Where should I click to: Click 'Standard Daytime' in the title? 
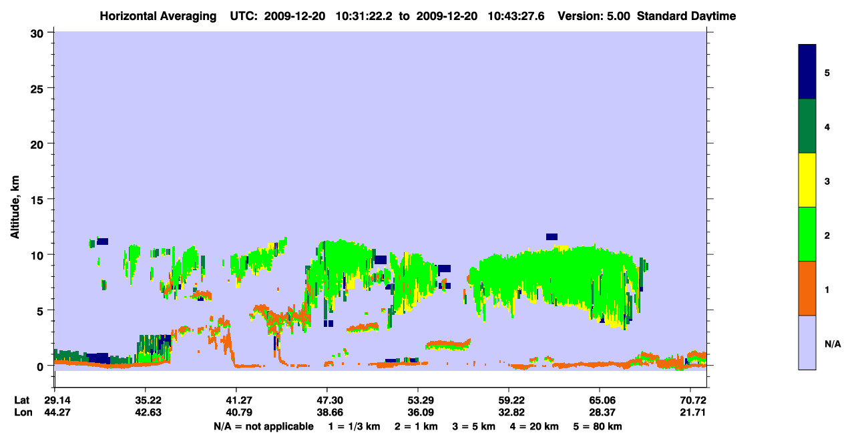click(x=686, y=16)
